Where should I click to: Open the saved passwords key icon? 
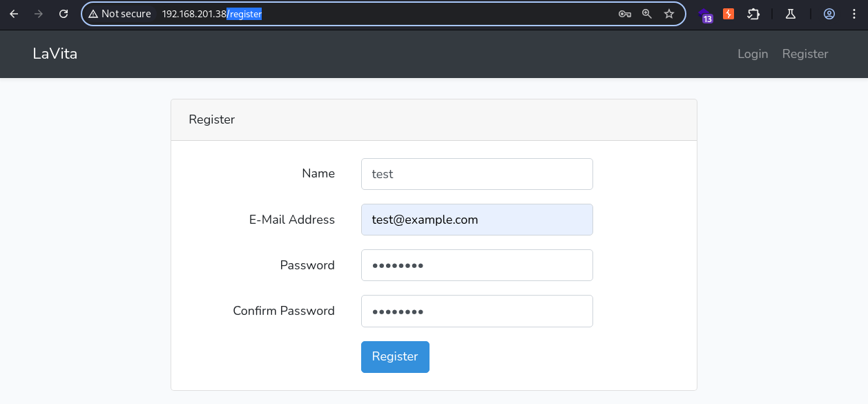tap(625, 14)
